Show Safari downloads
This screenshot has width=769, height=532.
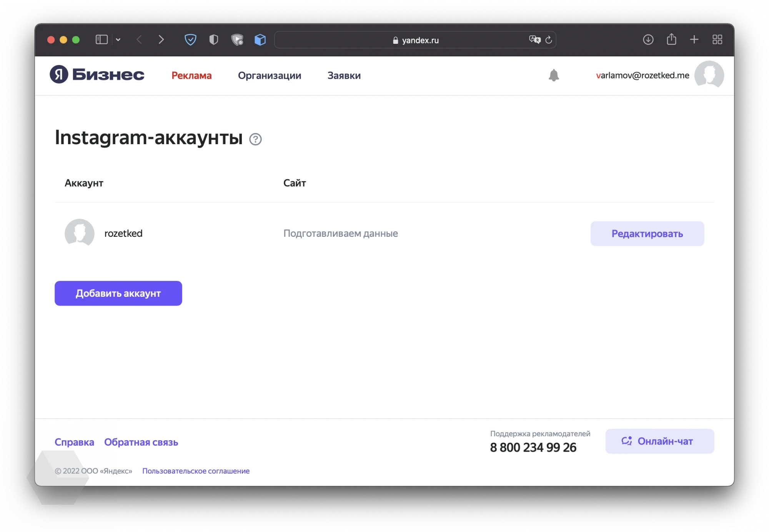click(x=648, y=40)
